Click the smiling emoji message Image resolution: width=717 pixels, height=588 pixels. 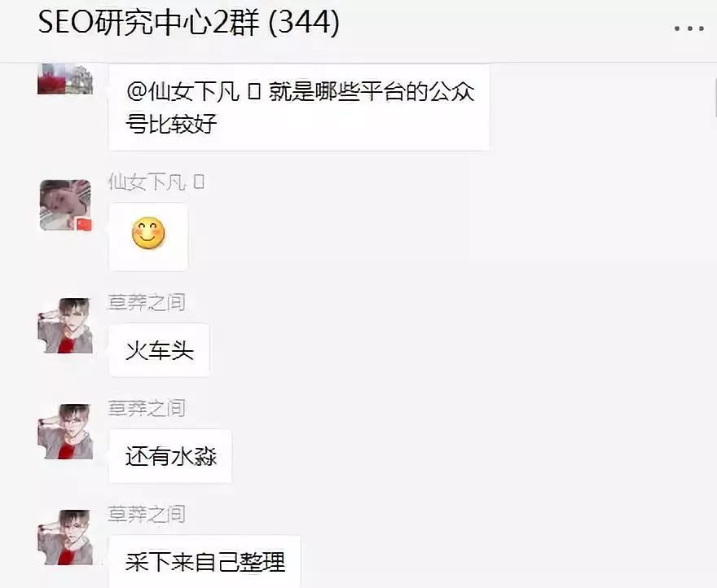pyautogui.click(x=148, y=234)
